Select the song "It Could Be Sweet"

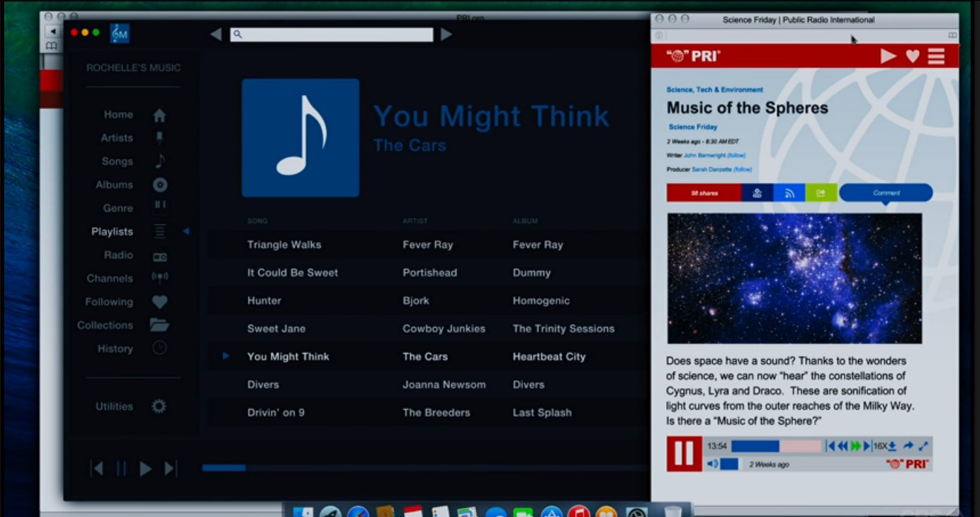point(293,272)
